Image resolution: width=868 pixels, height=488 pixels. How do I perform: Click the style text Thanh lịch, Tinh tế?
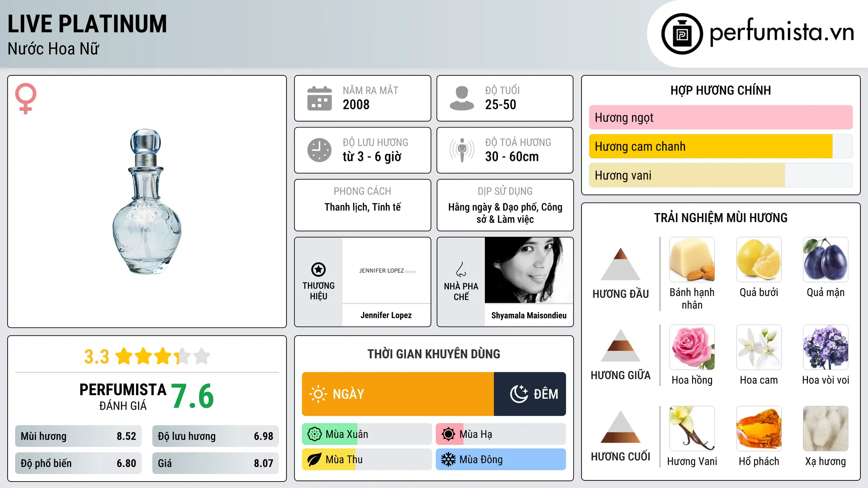pos(362,207)
